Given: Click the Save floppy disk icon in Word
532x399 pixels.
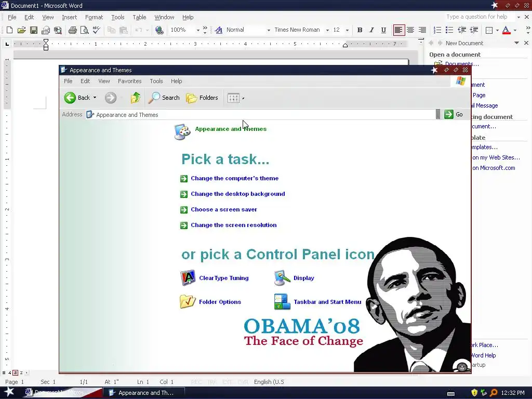Looking at the screenshot, I should point(34,30).
